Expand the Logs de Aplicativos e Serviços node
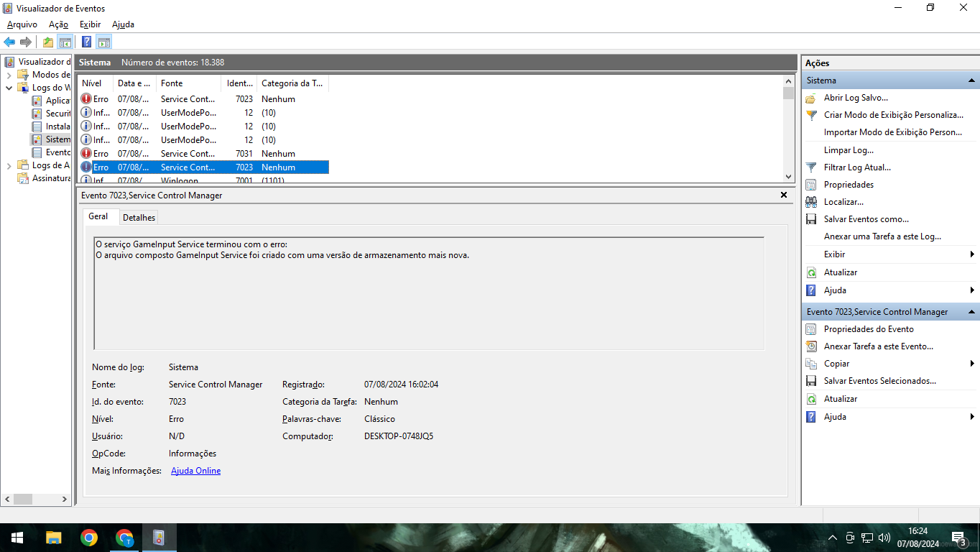This screenshot has height=552, width=980. [x=9, y=165]
